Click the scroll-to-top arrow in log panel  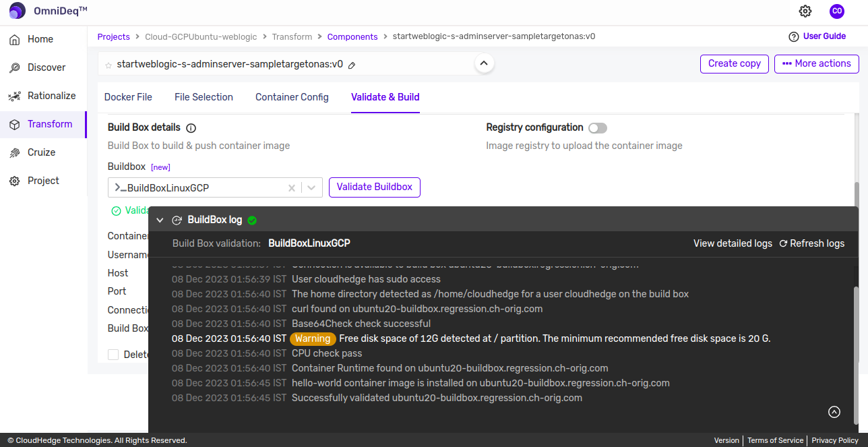coord(834,412)
